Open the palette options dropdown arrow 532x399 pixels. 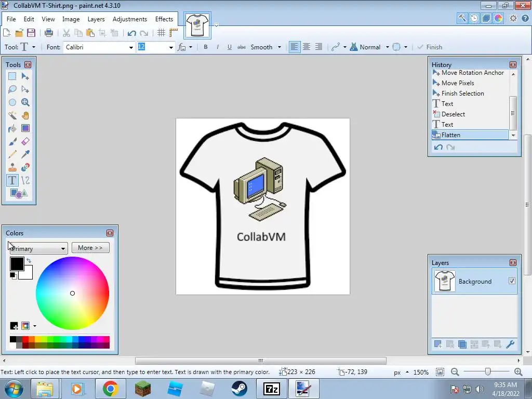35,326
